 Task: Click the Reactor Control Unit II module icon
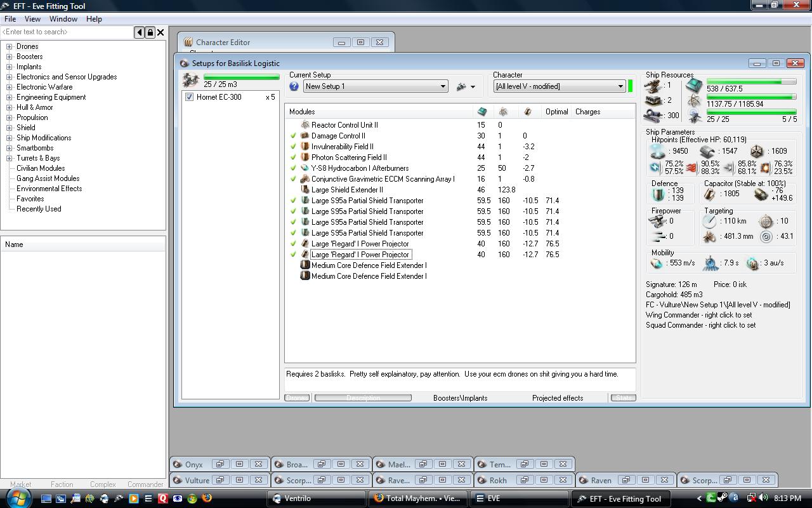click(x=304, y=125)
